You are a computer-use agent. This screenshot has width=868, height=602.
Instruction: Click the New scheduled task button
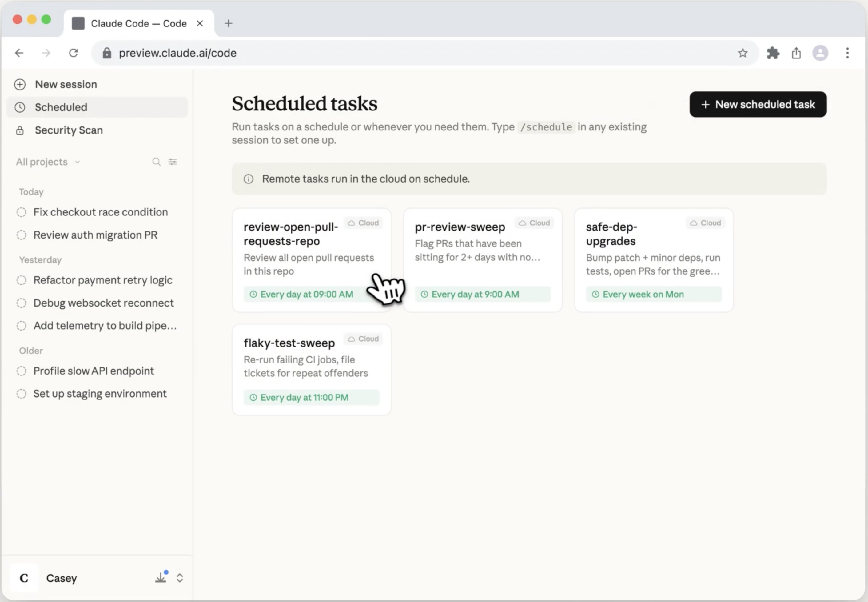click(757, 104)
